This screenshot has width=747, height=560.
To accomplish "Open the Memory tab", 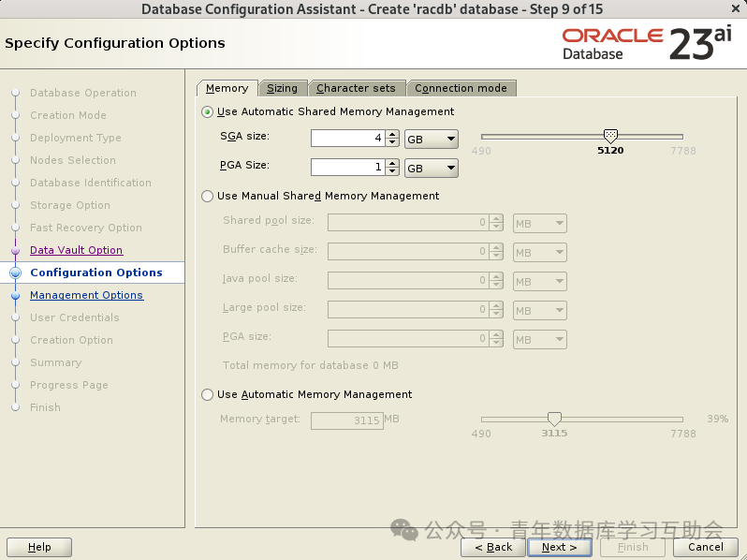I will [x=227, y=88].
